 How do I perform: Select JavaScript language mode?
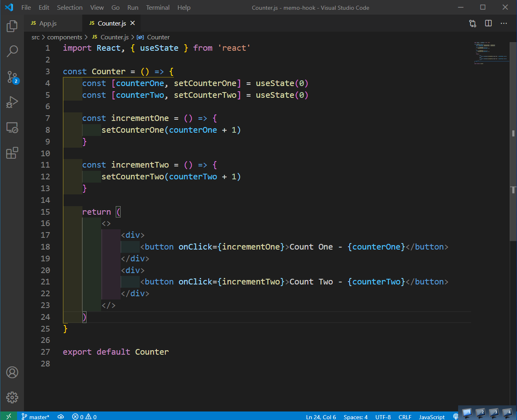(432, 417)
